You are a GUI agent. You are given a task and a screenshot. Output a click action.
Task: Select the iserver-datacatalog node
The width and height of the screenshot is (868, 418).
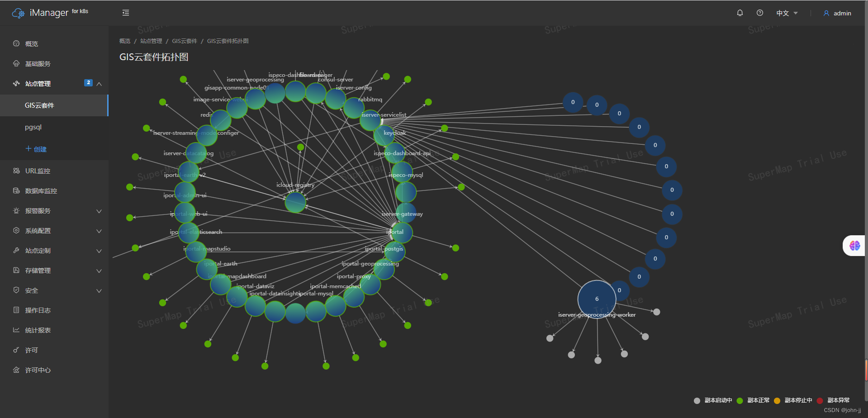[196, 153]
